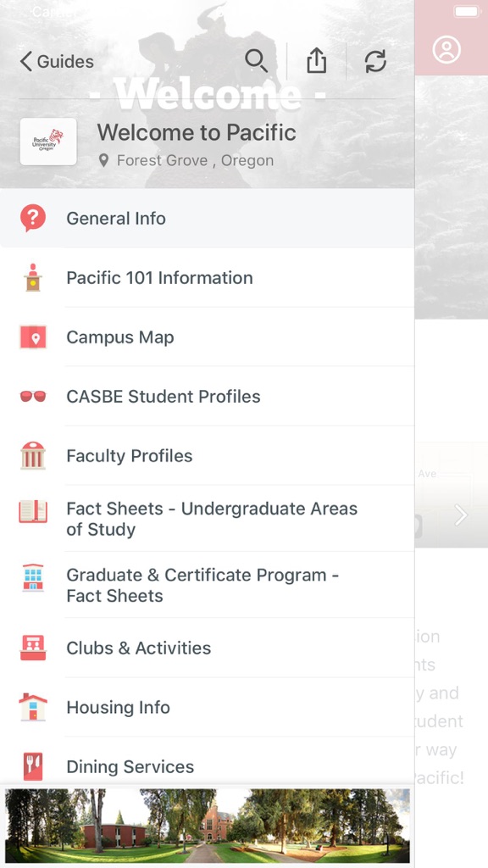Viewport: 488px width, 868px height.
Task: Select Graduate & Certificate Program - Fact Sheets
Action: pyautogui.click(x=207, y=585)
